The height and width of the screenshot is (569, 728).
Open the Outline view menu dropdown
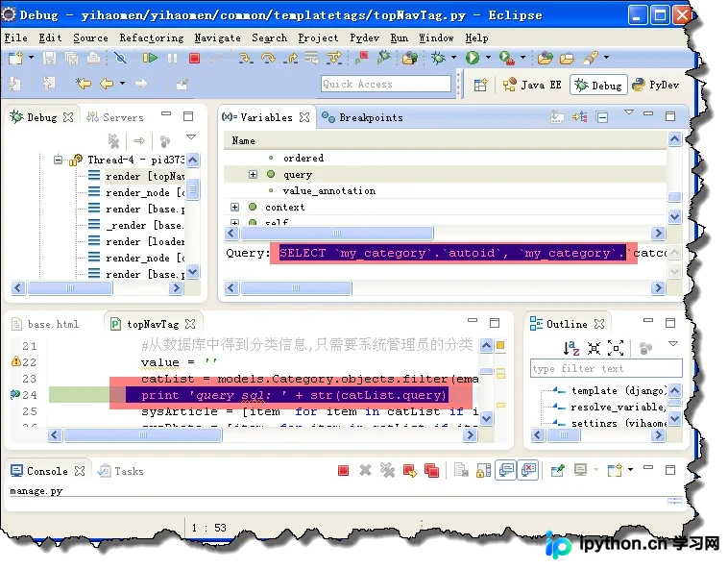673,344
